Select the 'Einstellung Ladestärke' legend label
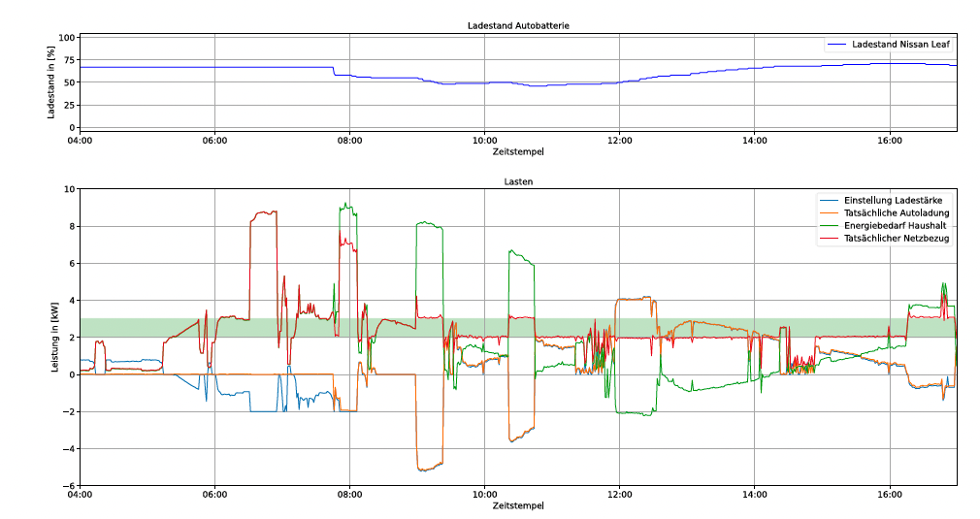The width and height of the screenshot is (980, 519). click(x=893, y=201)
